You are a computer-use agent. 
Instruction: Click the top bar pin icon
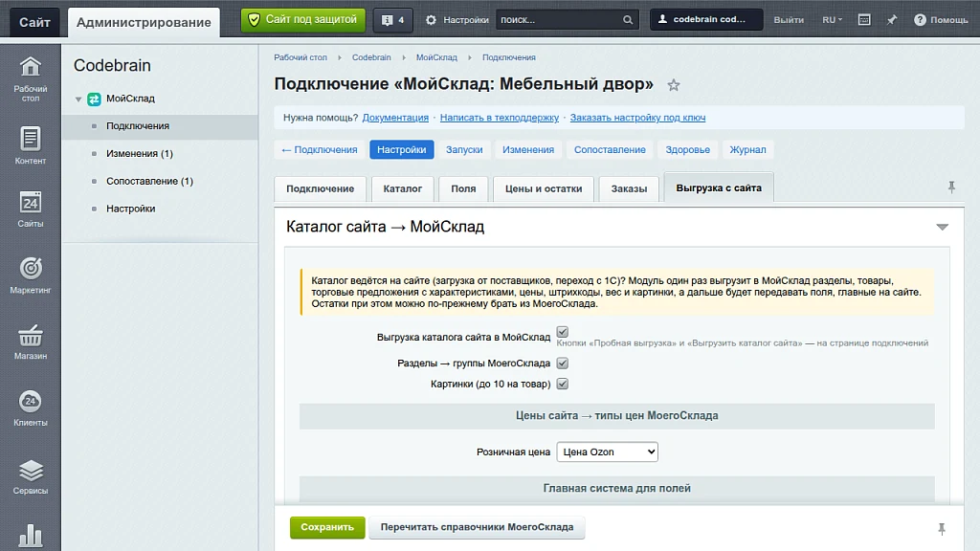point(892,20)
